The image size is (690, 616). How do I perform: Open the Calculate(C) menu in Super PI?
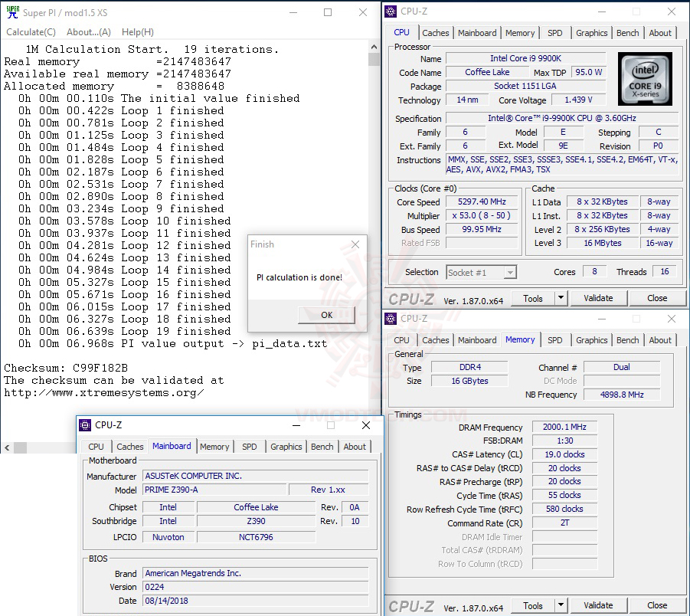click(31, 31)
